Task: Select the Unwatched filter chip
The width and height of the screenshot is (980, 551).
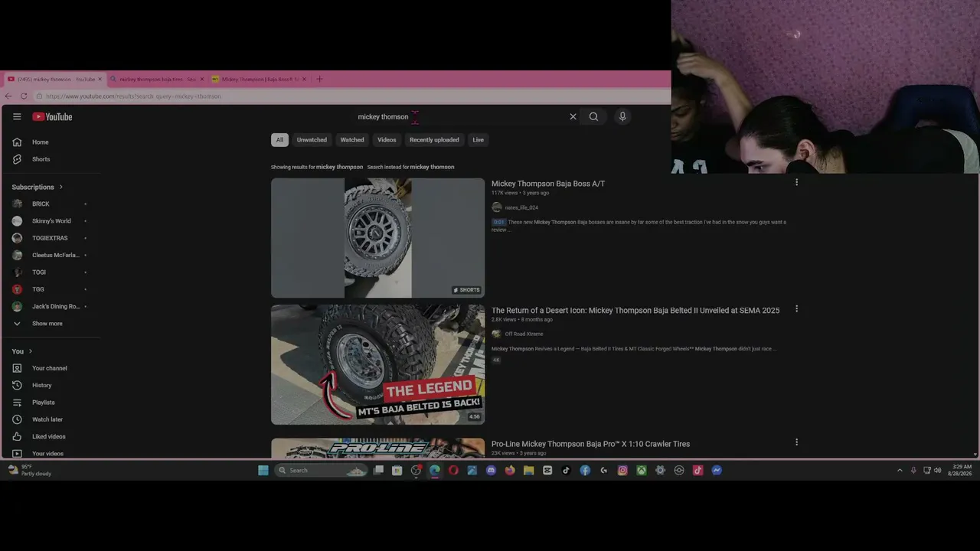Action: tap(312, 140)
